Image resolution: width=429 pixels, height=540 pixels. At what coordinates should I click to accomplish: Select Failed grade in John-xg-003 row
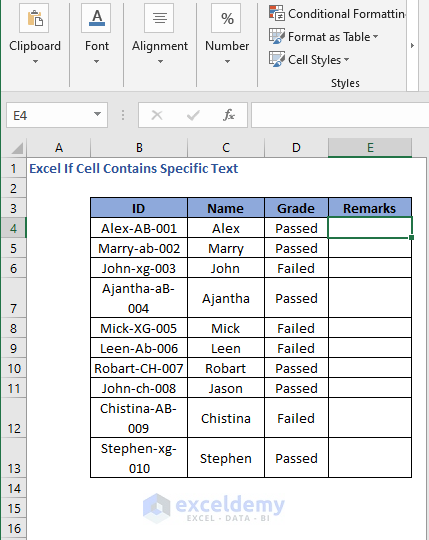point(296,268)
